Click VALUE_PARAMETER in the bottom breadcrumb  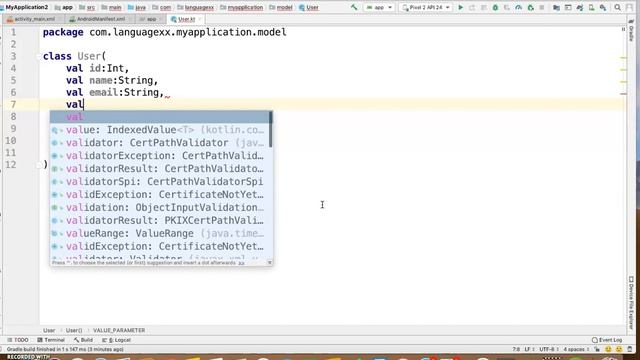pos(119,330)
